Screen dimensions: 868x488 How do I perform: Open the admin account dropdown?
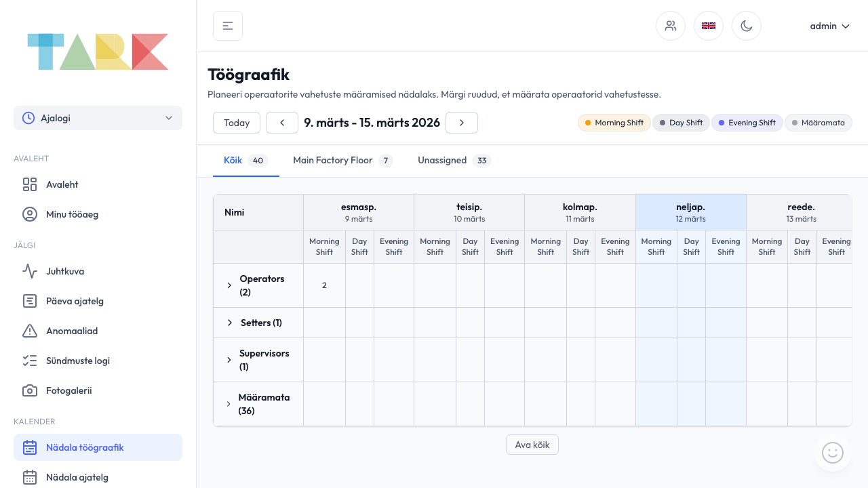pos(829,26)
